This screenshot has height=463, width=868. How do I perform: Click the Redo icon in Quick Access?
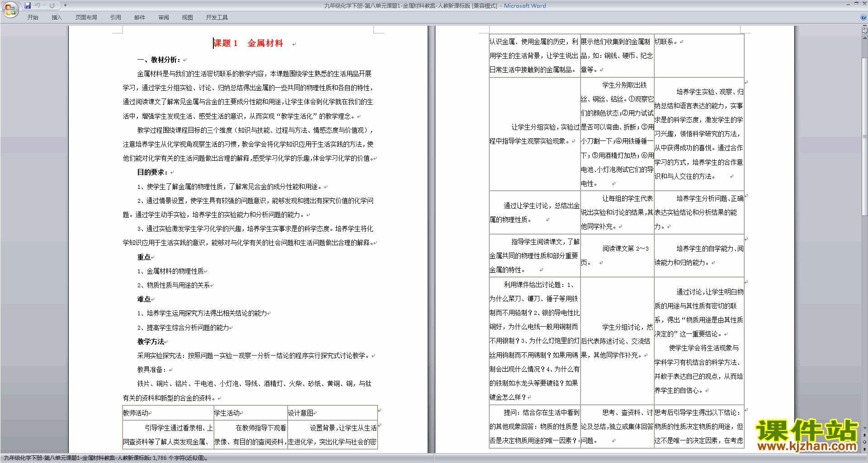pos(52,5)
